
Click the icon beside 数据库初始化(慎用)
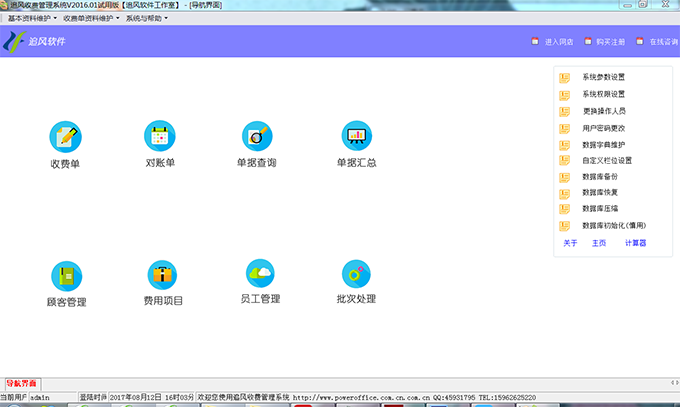564,226
